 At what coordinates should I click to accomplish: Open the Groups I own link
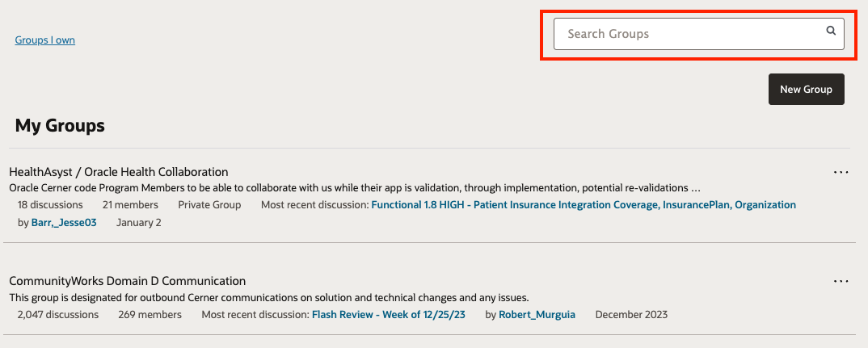44,40
